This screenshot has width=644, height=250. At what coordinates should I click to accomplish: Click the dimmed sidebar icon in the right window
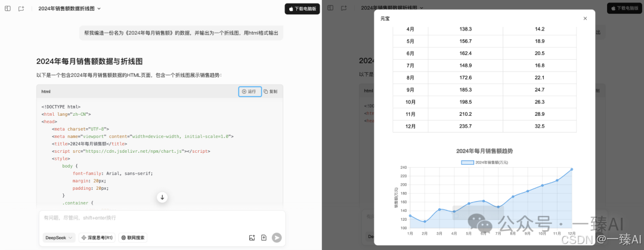point(330,8)
